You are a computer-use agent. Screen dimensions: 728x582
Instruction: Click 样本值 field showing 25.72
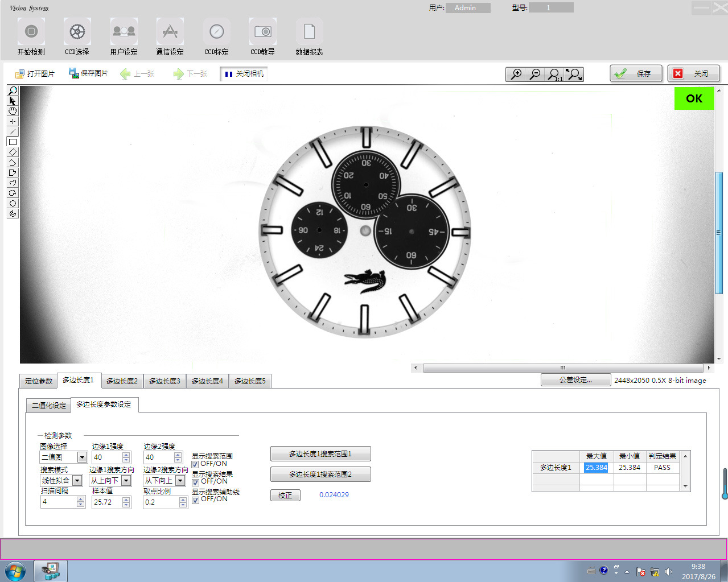[107, 502]
